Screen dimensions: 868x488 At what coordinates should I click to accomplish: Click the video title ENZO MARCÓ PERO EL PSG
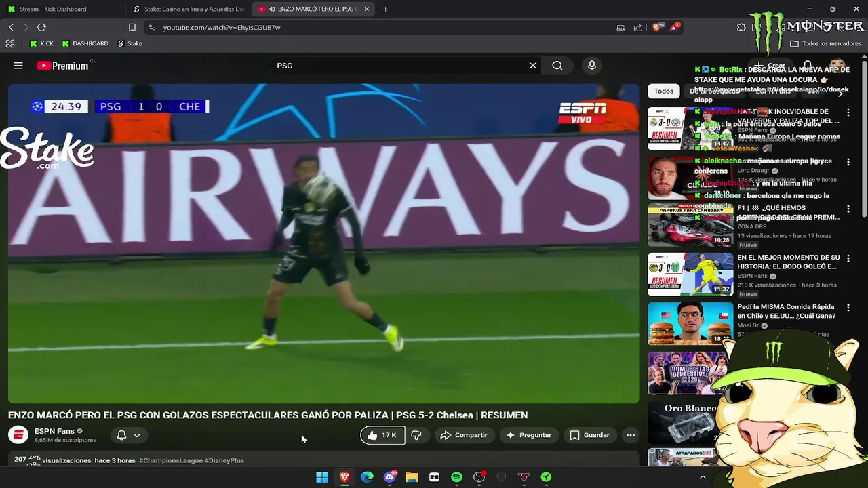(268, 415)
